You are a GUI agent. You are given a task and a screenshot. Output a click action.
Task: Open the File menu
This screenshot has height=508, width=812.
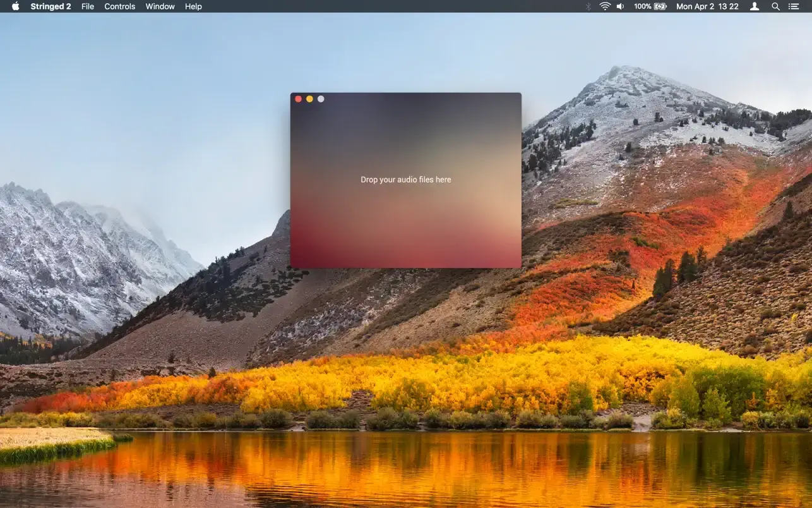pyautogui.click(x=88, y=6)
